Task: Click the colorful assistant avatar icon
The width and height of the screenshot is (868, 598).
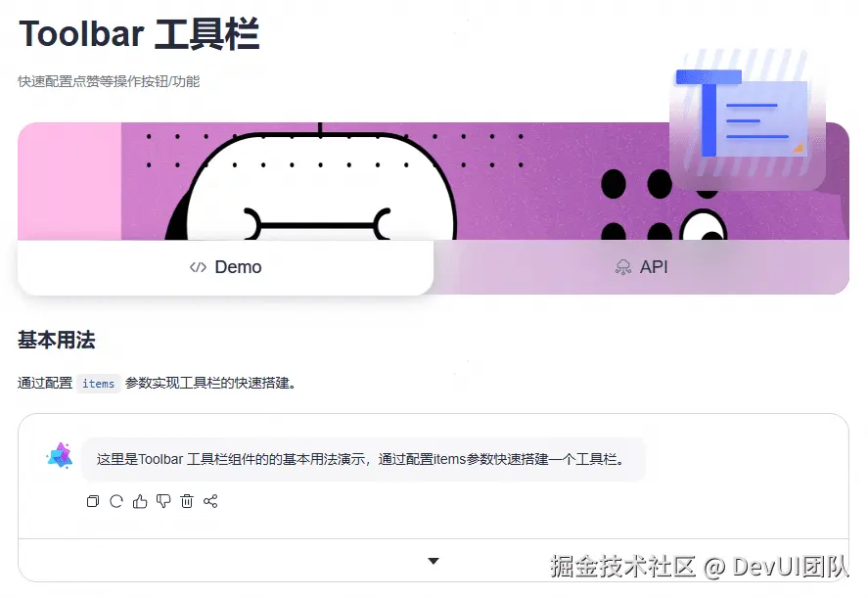Action: pos(60,456)
